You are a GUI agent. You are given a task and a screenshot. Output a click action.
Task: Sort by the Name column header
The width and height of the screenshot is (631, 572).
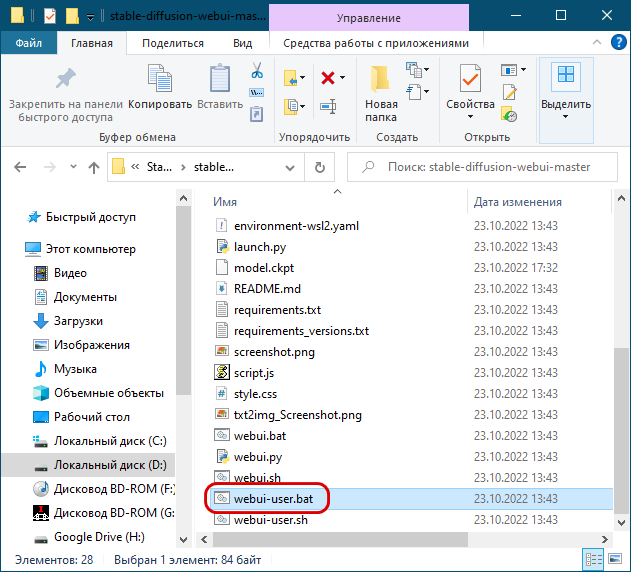[x=225, y=202]
